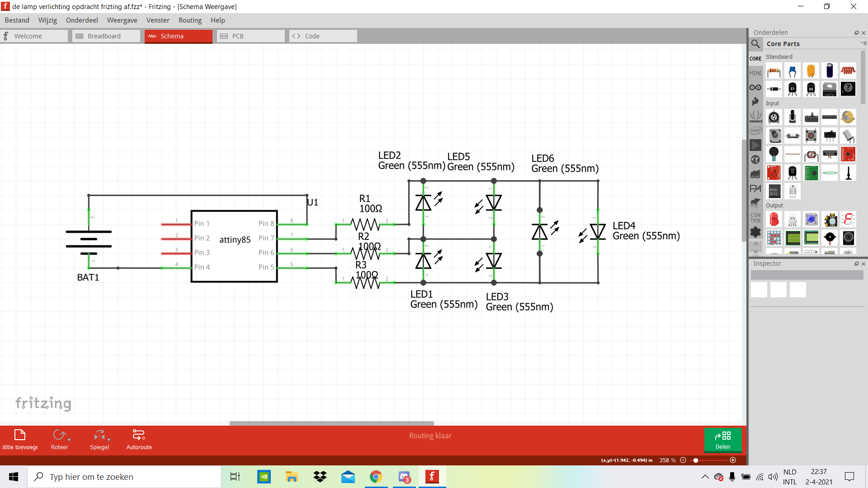Select the electrolytic capacitor part
The width and height of the screenshot is (868, 488).
[x=829, y=71]
